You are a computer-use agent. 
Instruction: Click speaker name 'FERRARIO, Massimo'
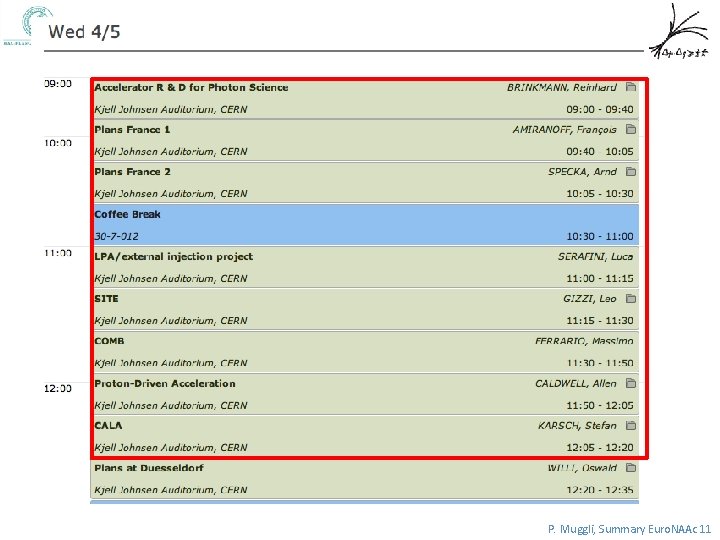click(x=584, y=341)
